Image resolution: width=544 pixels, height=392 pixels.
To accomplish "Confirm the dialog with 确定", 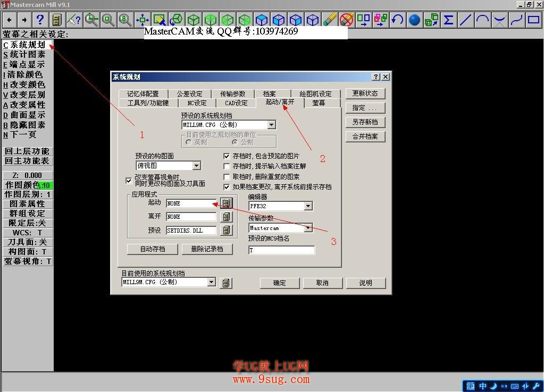I will 280,283.
